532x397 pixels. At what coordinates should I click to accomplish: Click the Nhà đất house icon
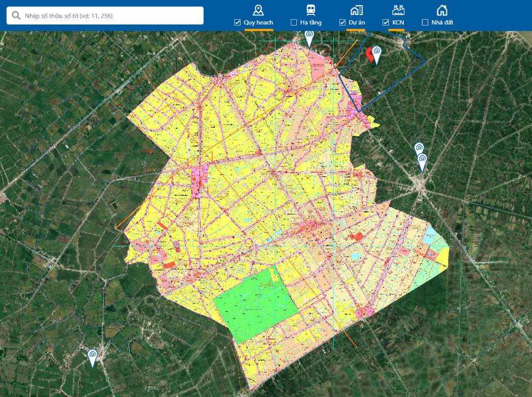coord(442,10)
